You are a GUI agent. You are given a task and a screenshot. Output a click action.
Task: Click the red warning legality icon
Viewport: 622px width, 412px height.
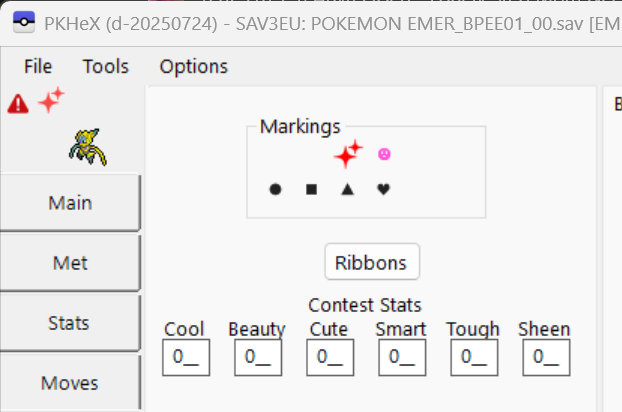(x=18, y=103)
